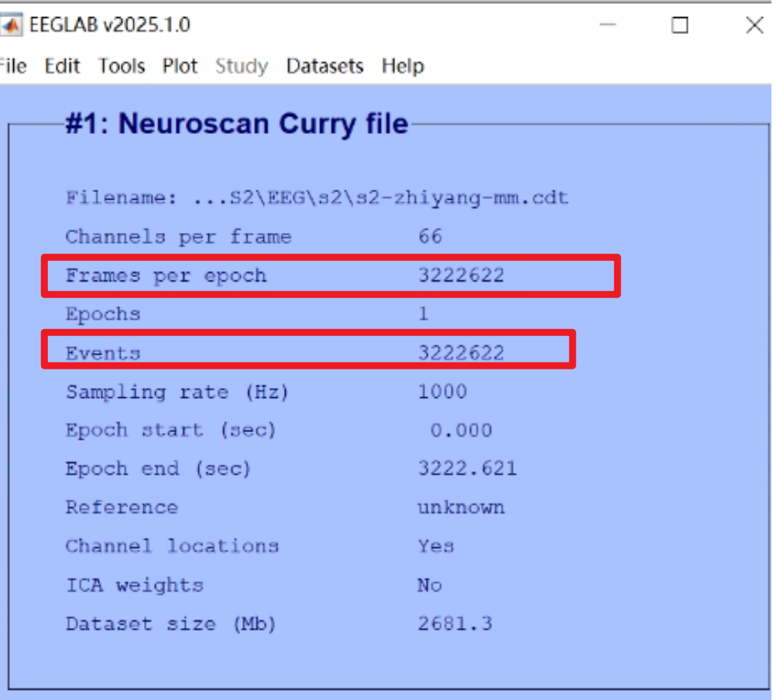Click the epoch start value 0.000
This screenshot has width=773, height=700.
click(461, 431)
